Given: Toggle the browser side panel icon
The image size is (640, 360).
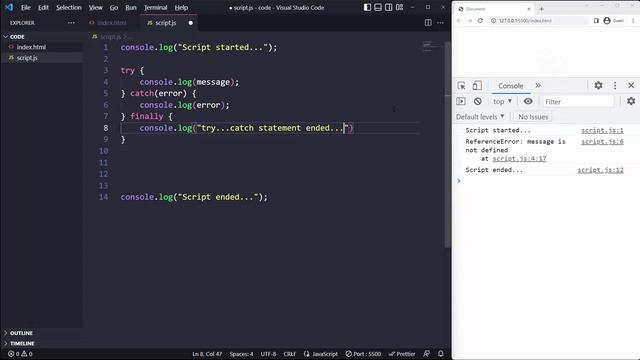Looking at the screenshot, I should click(596, 20).
